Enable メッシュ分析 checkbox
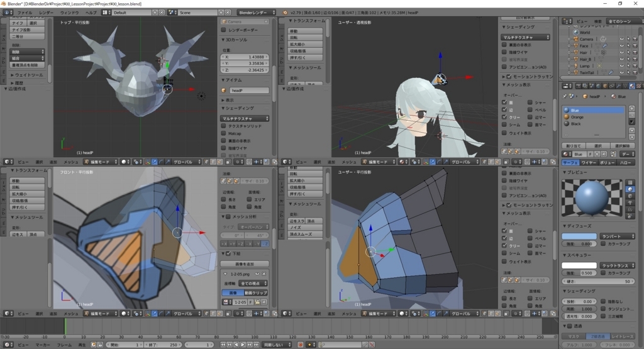Screen dimensions: 644x349 coord(228,216)
